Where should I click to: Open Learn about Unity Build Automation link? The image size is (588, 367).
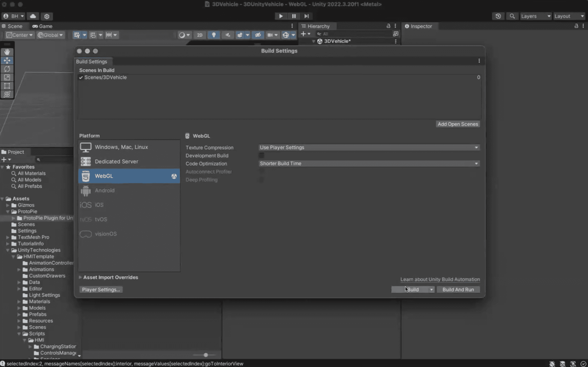(x=440, y=279)
